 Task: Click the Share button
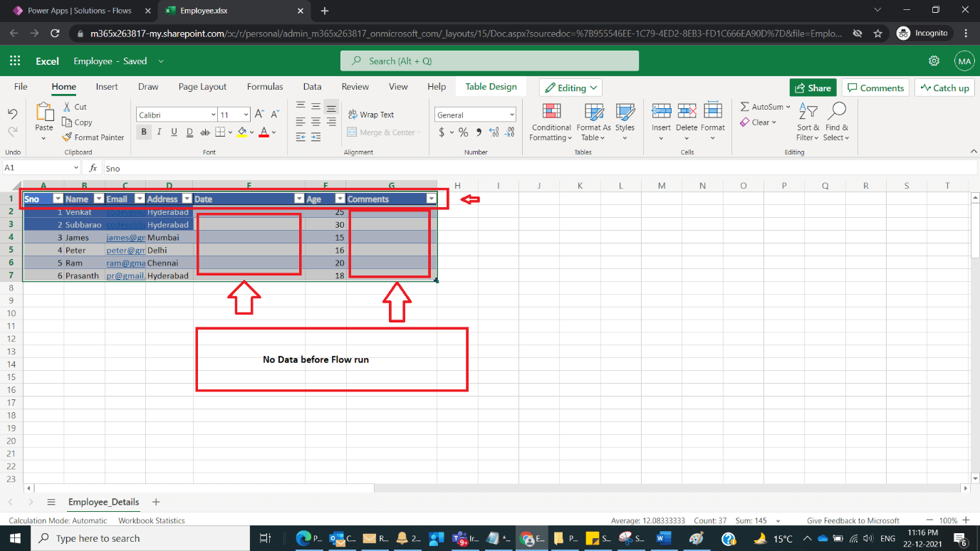point(813,87)
